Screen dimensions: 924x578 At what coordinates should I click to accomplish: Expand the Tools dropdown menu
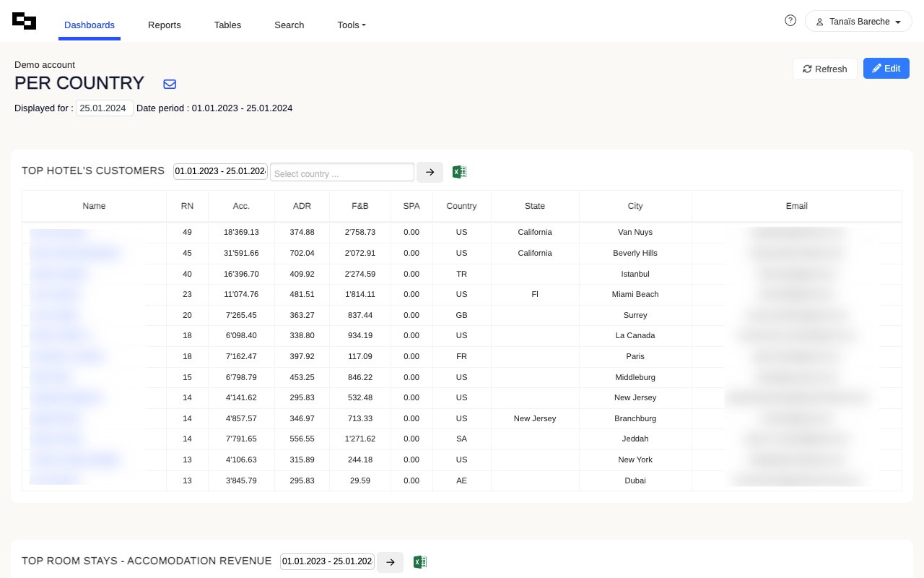351,25
